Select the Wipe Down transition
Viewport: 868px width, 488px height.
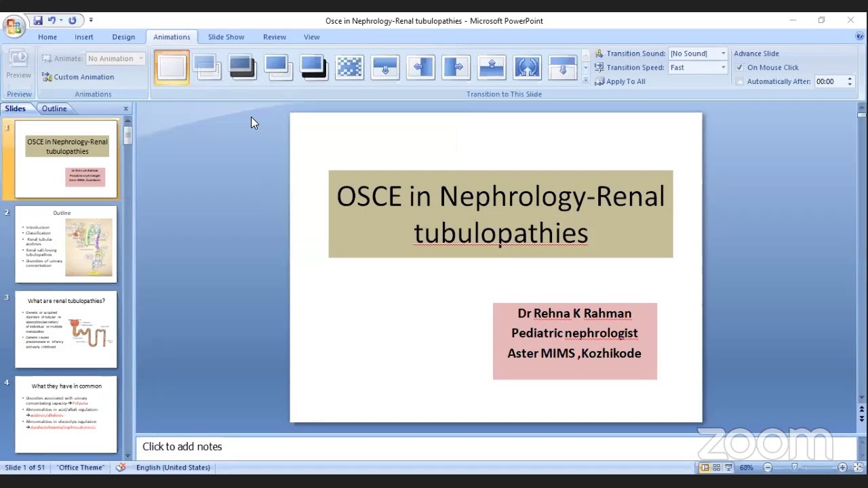point(385,67)
